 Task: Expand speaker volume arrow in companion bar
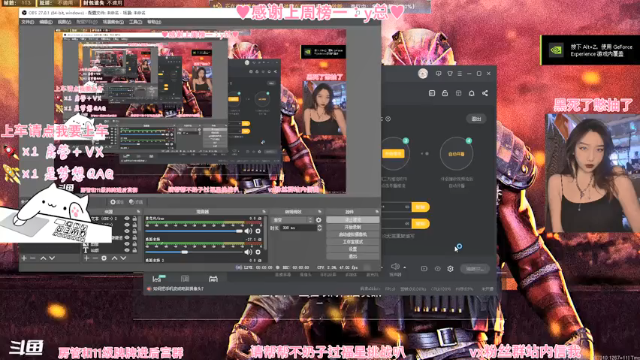click(x=404, y=267)
